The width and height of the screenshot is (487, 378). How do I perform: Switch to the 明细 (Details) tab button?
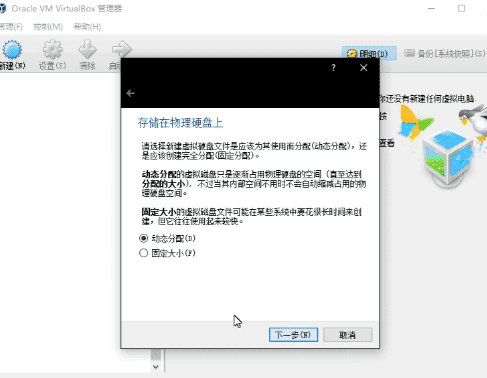tap(369, 53)
